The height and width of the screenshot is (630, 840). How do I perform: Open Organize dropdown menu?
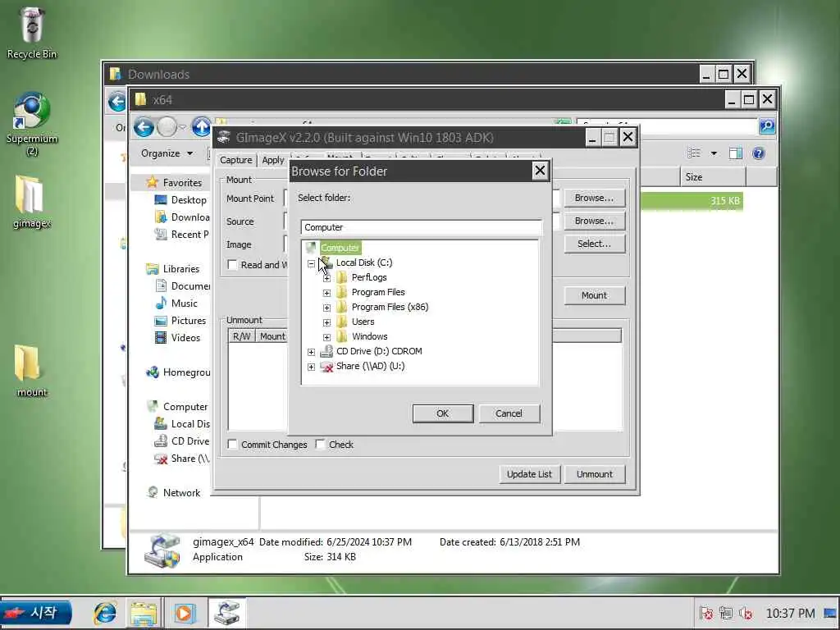167,153
